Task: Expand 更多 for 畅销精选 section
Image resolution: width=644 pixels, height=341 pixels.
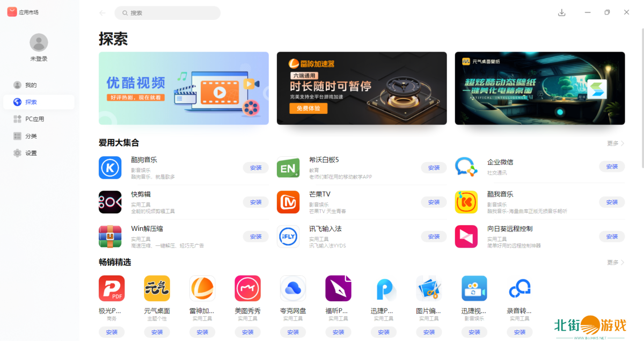Action: click(616, 263)
